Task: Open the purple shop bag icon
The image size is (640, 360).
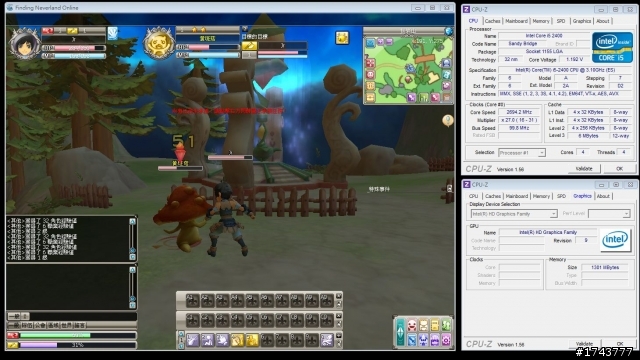Action: [x=435, y=340]
